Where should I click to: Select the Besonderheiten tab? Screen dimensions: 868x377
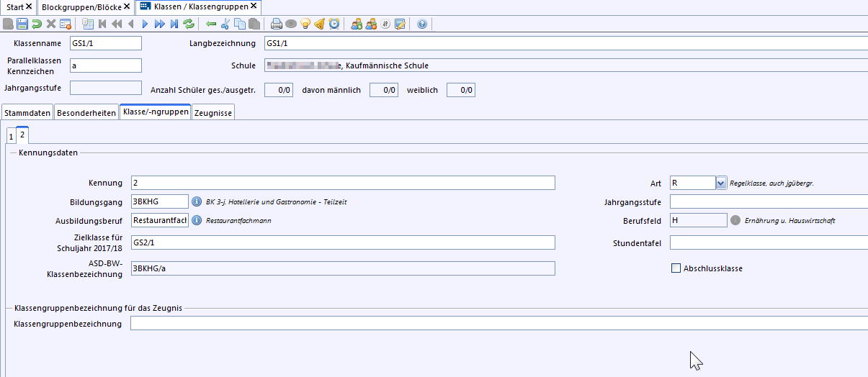click(86, 113)
